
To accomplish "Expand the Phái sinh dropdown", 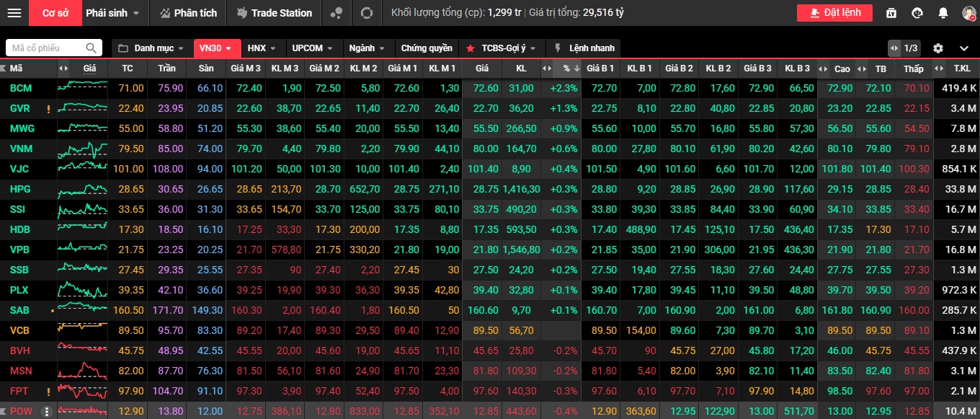I will 112,13.
